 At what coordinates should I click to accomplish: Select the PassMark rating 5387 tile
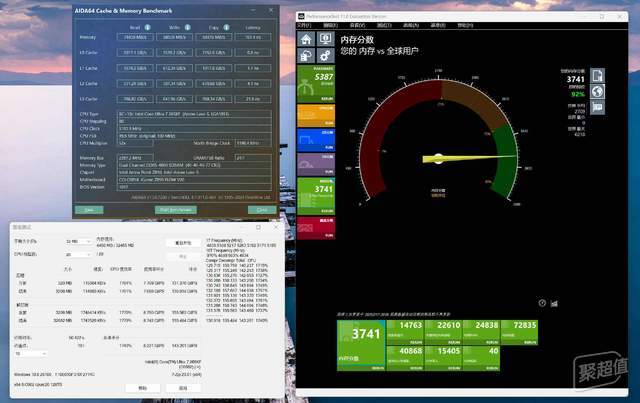316,84
